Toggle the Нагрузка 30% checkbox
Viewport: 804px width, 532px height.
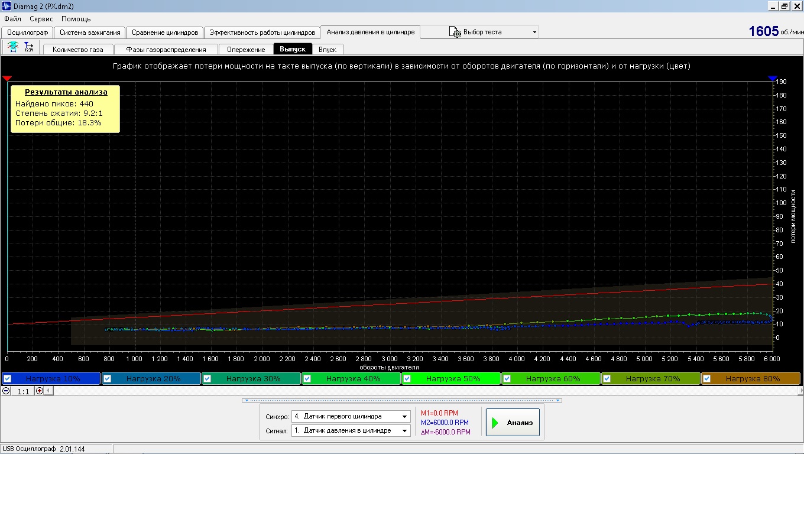pos(208,378)
